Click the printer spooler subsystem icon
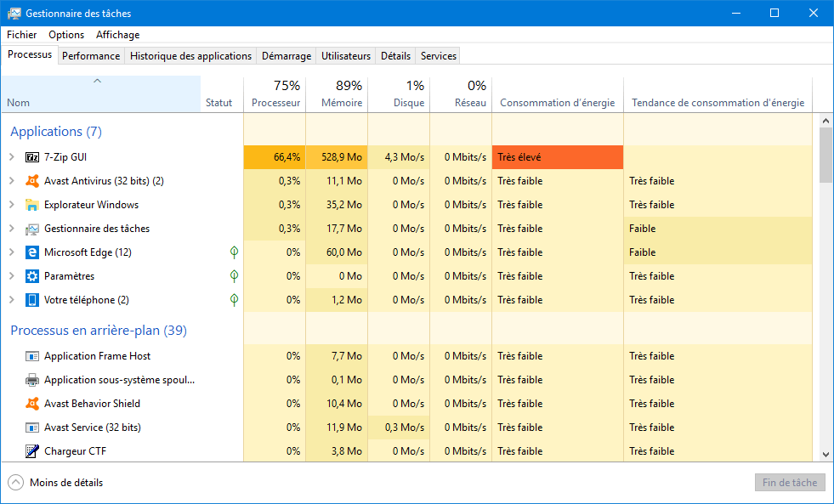834x504 pixels. [32, 380]
